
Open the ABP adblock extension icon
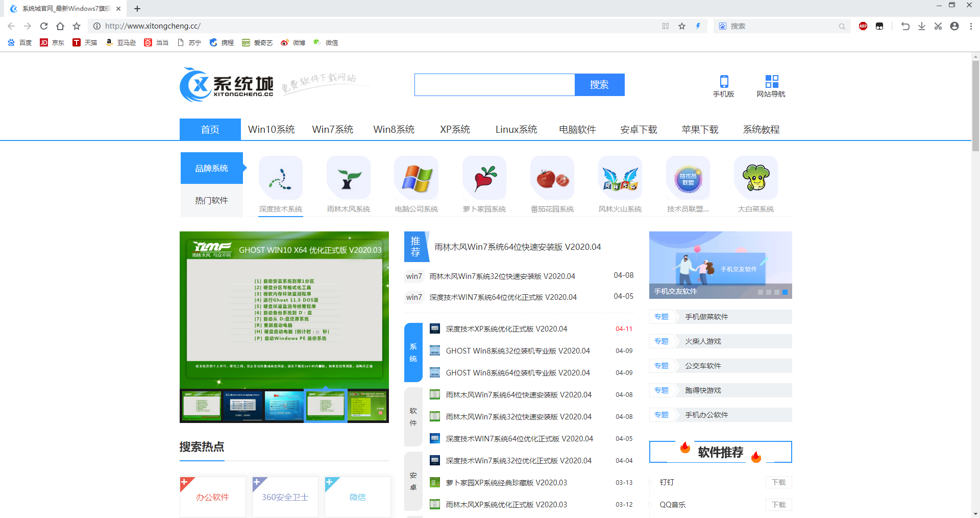click(863, 26)
